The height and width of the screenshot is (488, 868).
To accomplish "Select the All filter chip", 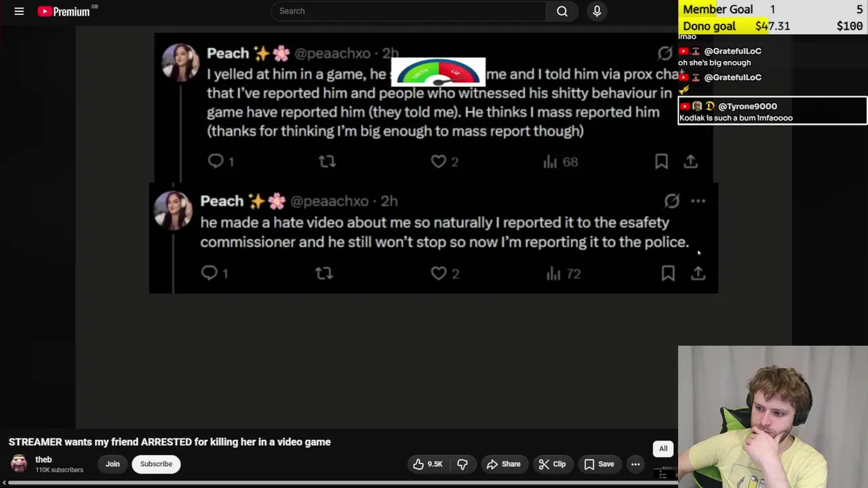I will pos(663,449).
